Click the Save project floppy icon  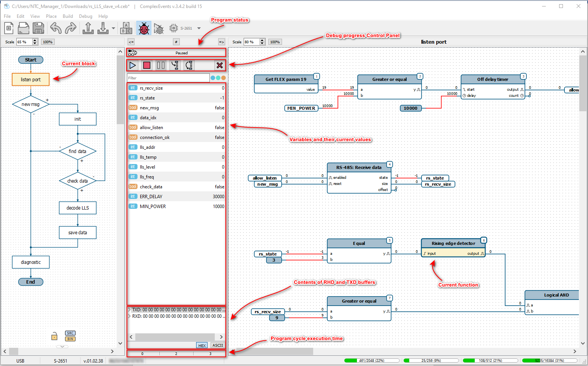[38, 28]
